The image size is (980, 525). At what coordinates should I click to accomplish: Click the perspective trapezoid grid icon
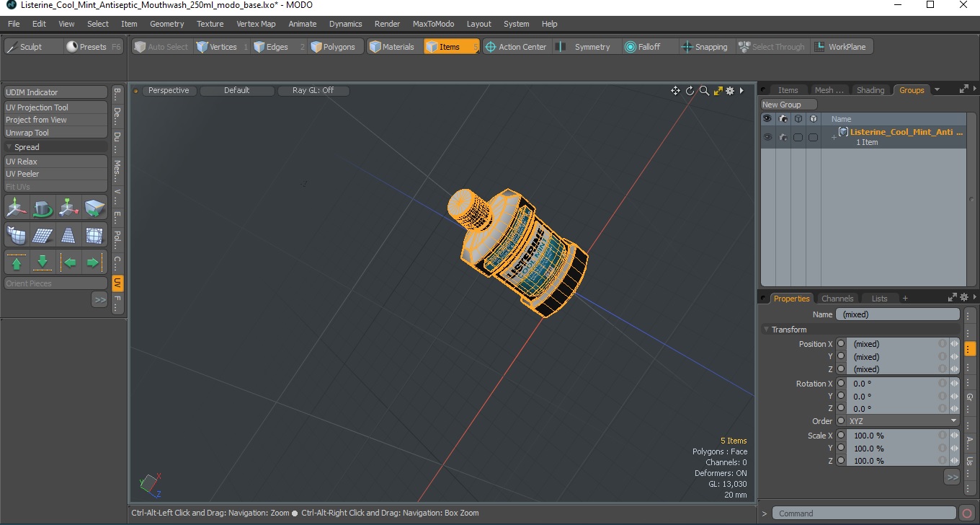68,235
